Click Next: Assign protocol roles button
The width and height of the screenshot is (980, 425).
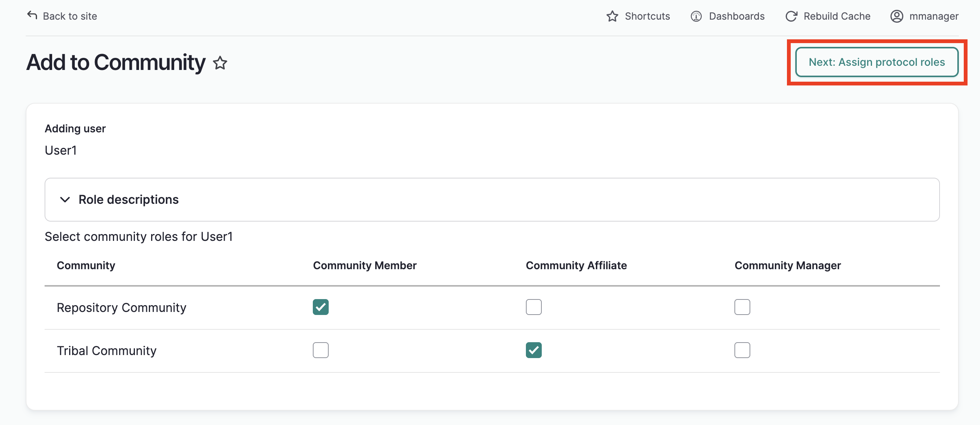(x=876, y=62)
